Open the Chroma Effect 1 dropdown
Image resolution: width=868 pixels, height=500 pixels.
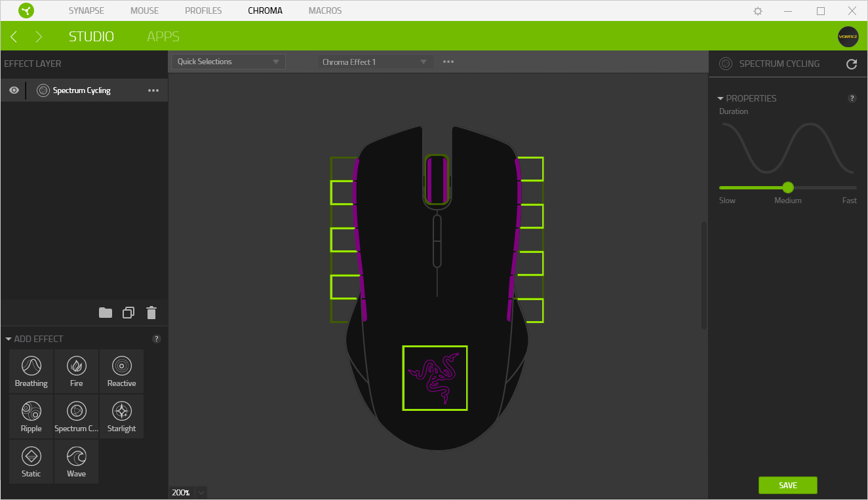pos(376,62)
